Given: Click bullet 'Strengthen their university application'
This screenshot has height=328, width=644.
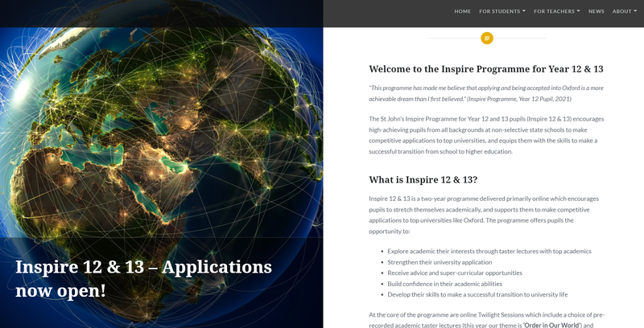Looking at the screenshot, I should coord(440,262).
